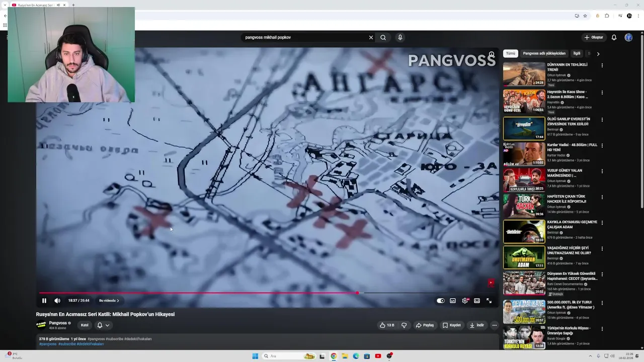
Task: Open 'Kayıkla Okyanusu Geçmeye Çalışan Adam' title
Action: (572, 224)
